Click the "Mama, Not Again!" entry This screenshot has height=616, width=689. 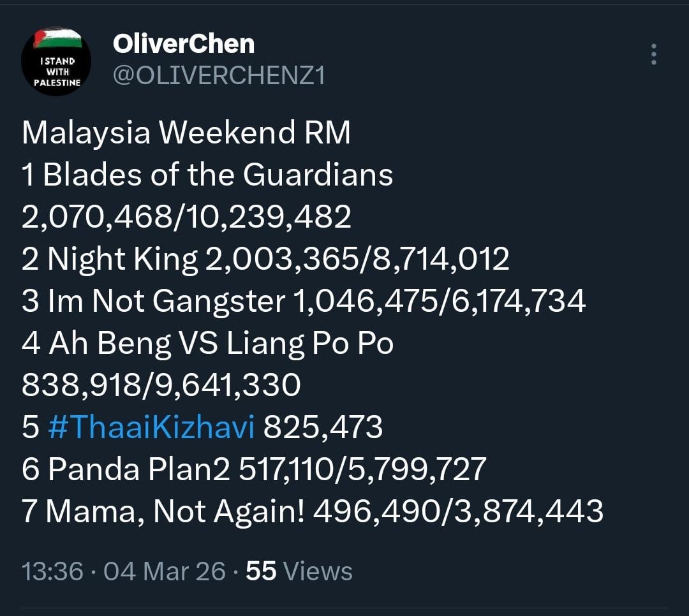point(175,511)
